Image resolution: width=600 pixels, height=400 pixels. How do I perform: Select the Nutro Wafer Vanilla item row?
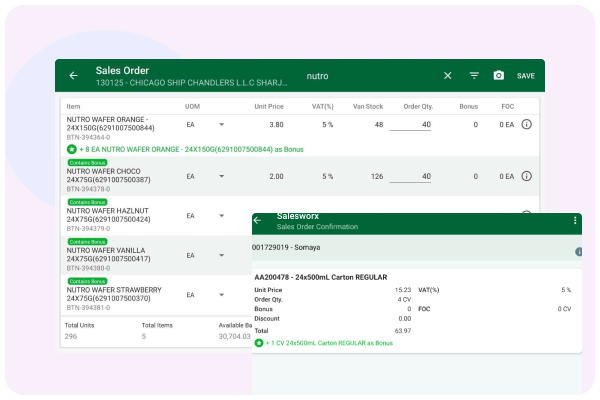tap(120, 258)
